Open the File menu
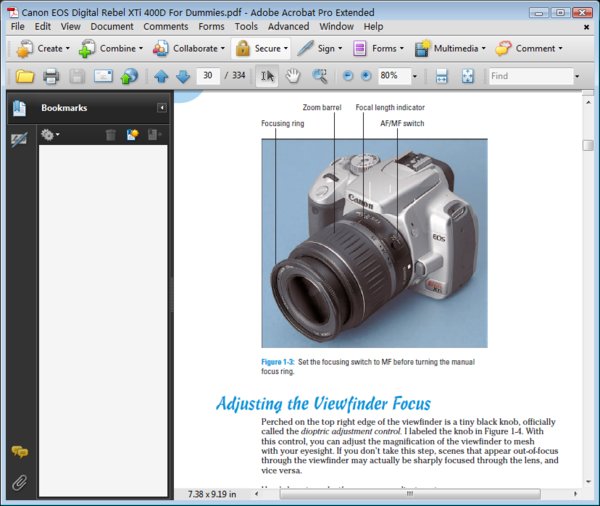The height and width of the screenshot is (506, 600). pos(18,27)
